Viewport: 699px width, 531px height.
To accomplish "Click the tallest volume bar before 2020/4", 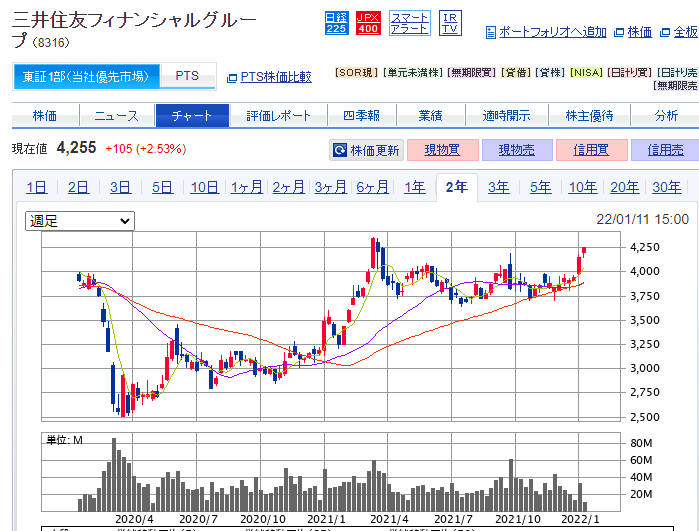I will pos(114,474).
